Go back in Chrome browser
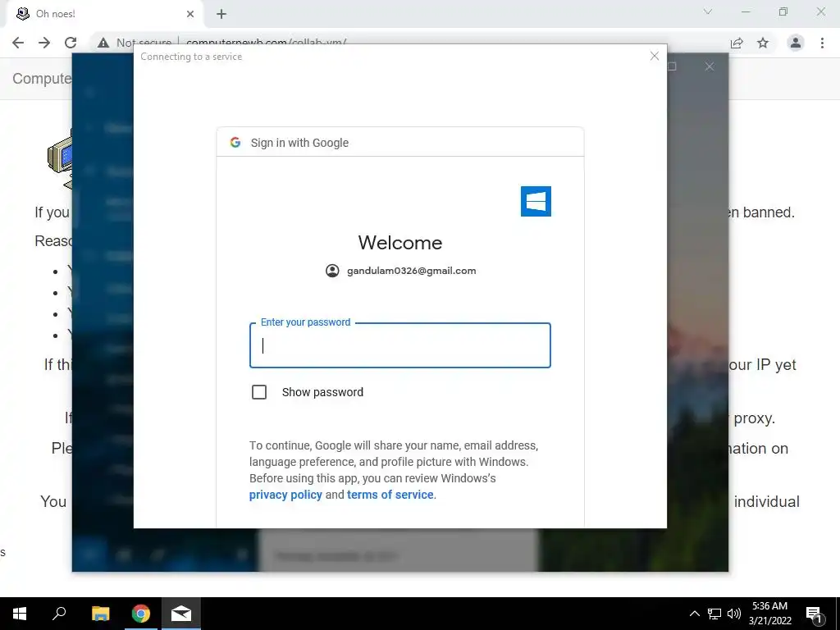Screen dimensions: 840x630 [x=18, y=43]
